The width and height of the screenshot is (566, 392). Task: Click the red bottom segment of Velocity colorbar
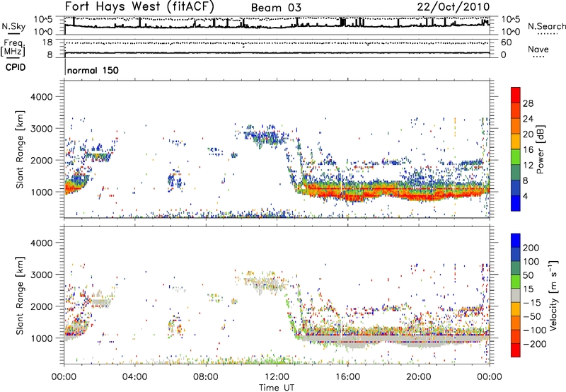coord(516,350)
